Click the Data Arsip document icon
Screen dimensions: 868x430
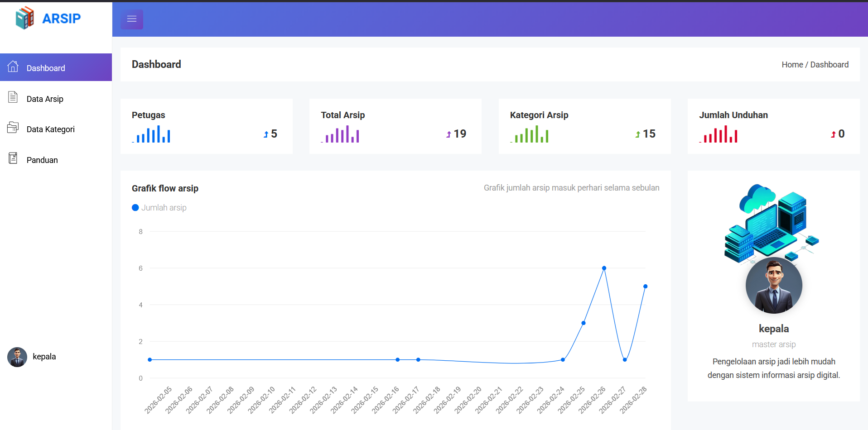point(13,97)
